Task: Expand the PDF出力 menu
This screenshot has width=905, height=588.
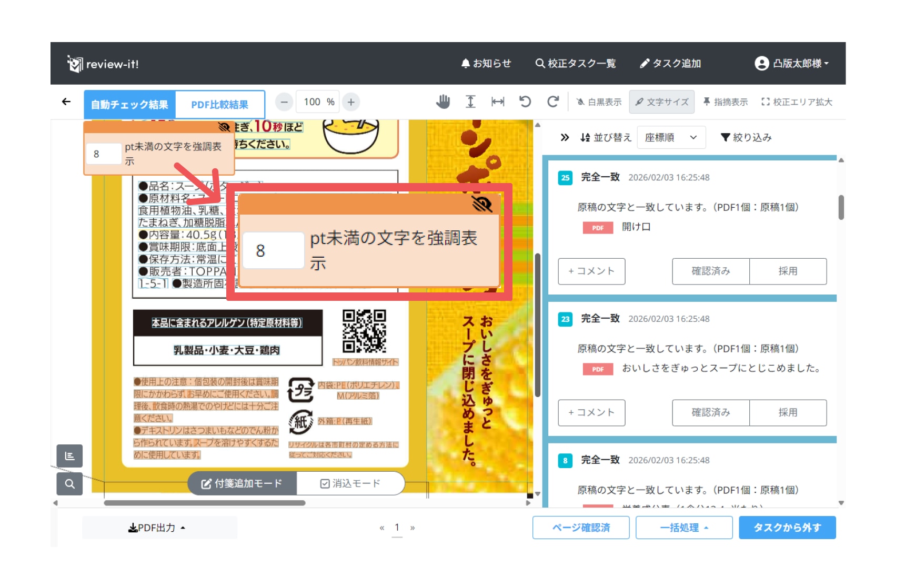Action: click(157, 528)
